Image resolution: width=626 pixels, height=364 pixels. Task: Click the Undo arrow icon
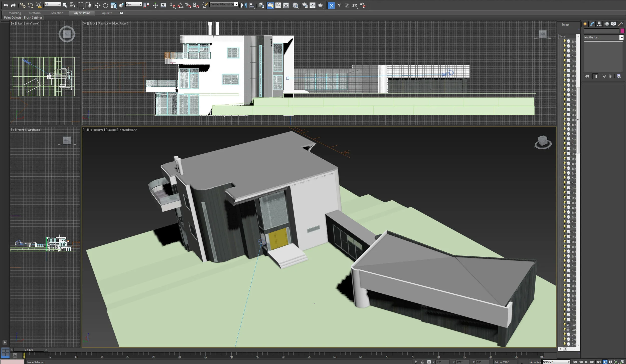(x=6, y=5)
